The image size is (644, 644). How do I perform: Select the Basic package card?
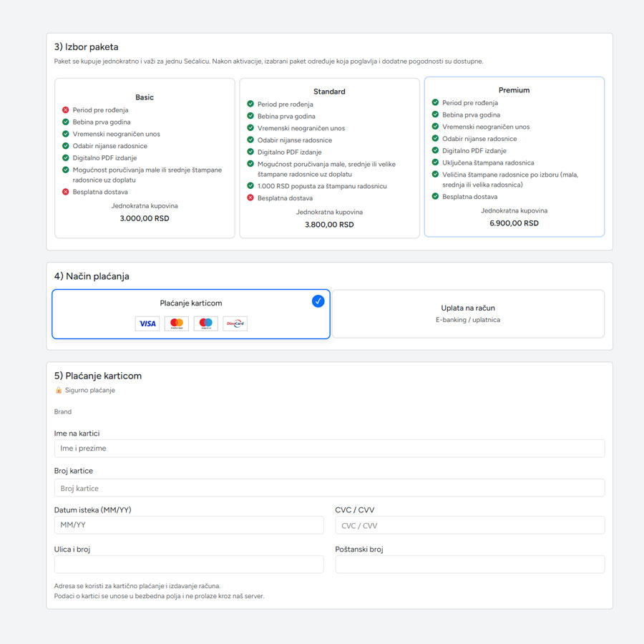tap(145, 158)
